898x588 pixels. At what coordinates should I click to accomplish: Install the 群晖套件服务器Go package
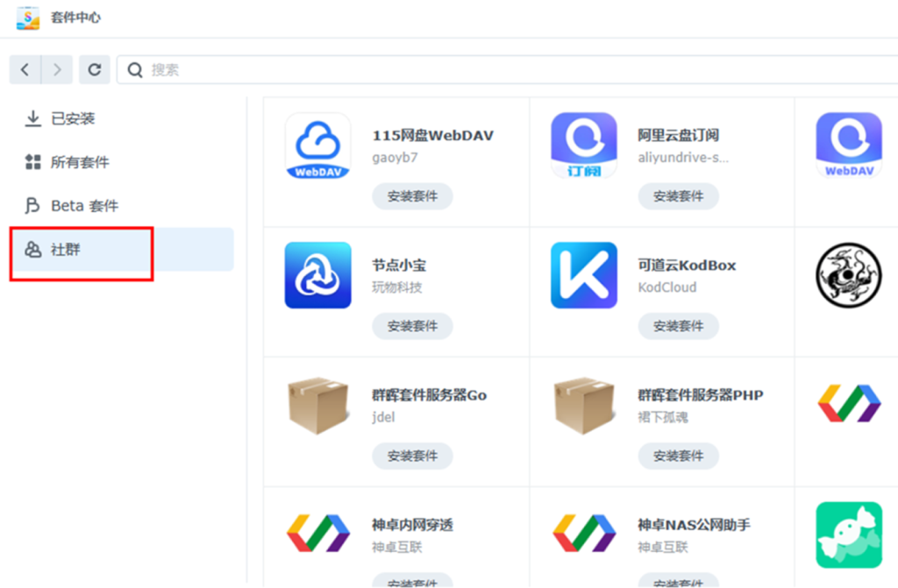412,457
